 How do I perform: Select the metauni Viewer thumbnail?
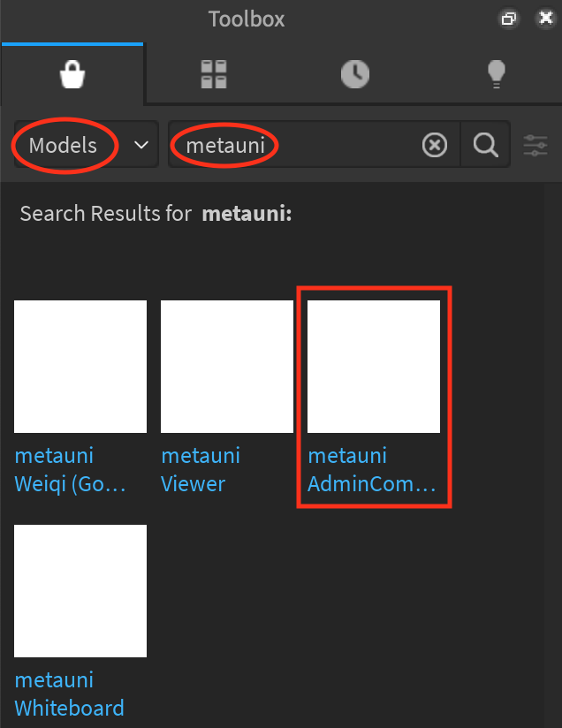point(227,367)
